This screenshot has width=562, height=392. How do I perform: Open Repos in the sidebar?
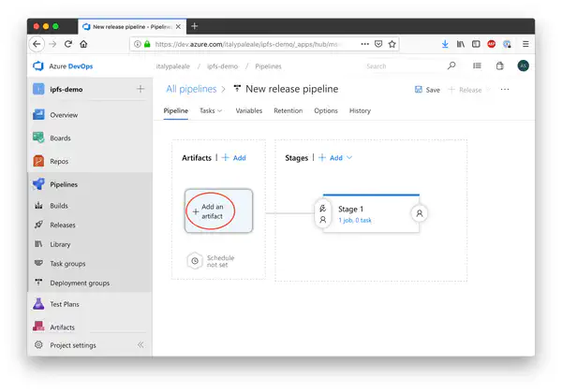[58, 161]
